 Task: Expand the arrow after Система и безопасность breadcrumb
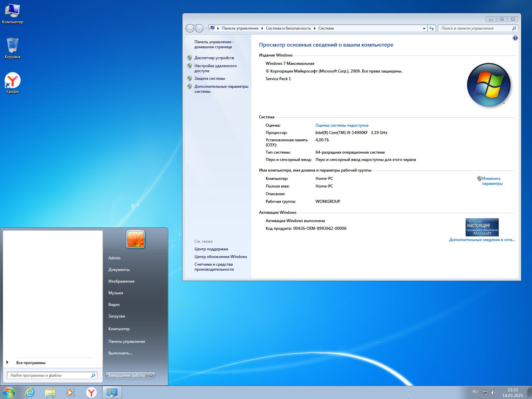[x=315, y=28]
